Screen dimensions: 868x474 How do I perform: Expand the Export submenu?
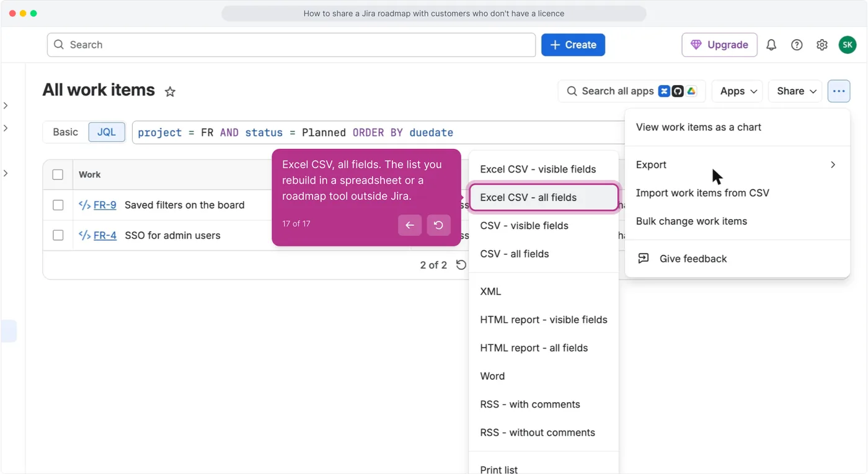[x=737, y=164]
